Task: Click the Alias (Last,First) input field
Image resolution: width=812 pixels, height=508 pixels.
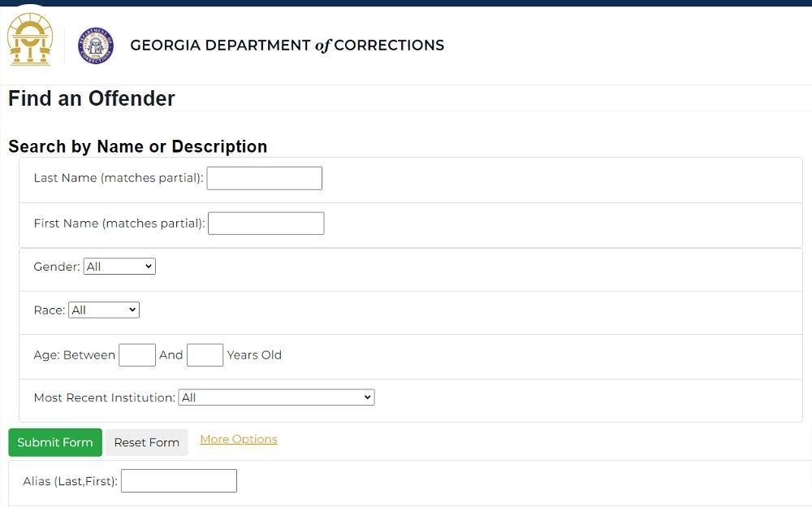Action: click(x=179, y=480)
